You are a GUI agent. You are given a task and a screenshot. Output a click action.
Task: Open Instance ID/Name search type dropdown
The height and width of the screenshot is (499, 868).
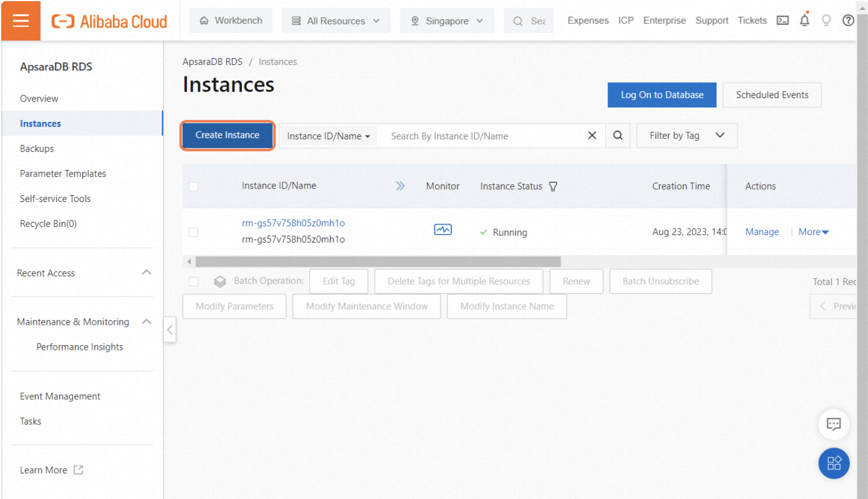click(328, 136)
